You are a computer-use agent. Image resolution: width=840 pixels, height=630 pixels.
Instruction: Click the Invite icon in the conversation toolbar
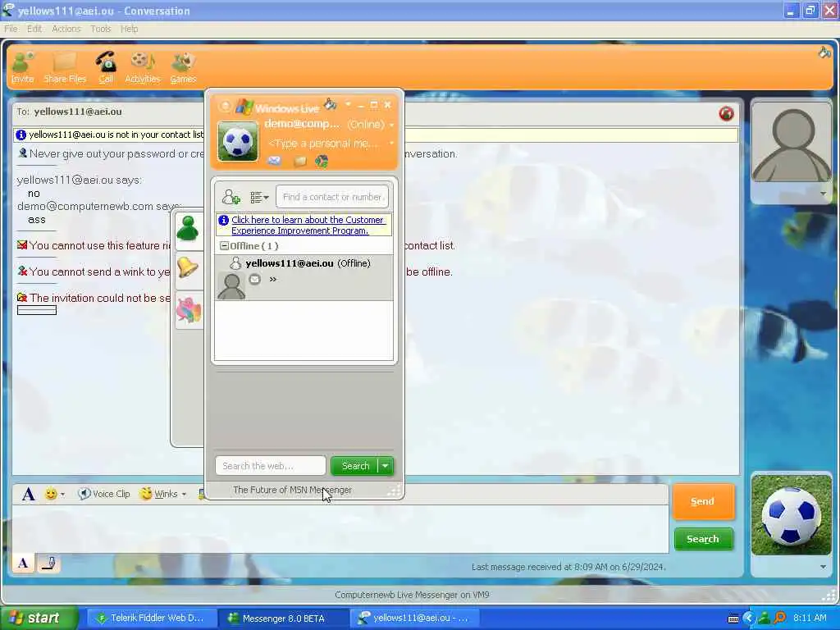tap(22, 67)
